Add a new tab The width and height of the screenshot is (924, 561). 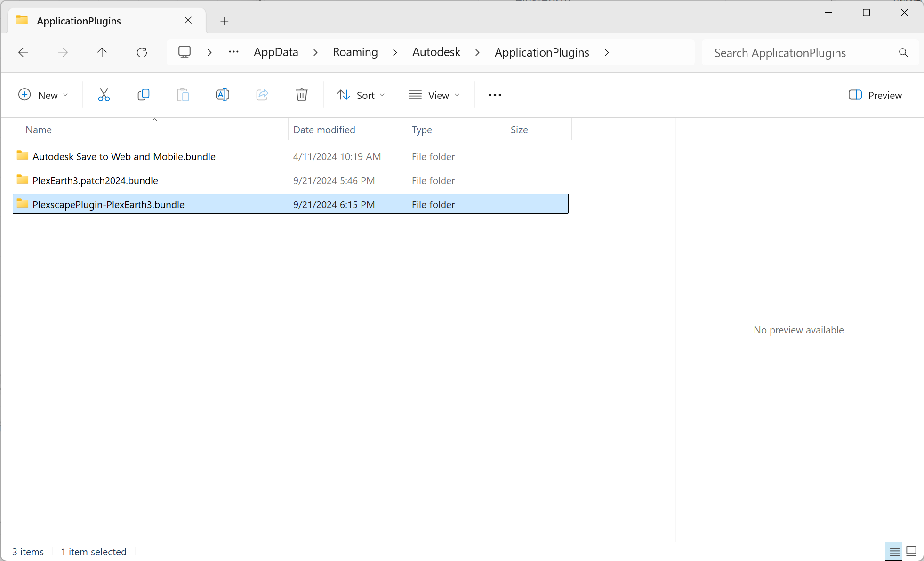click(225, 21)
